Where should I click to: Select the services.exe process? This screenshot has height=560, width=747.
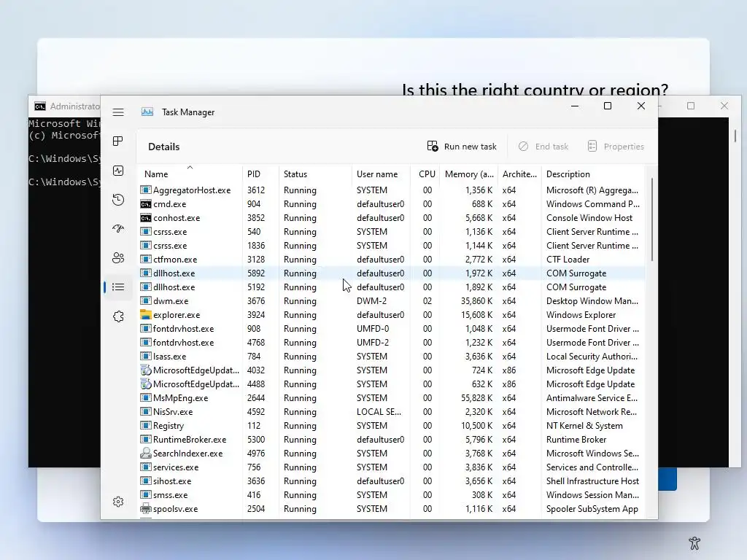[x=392, y=467]
